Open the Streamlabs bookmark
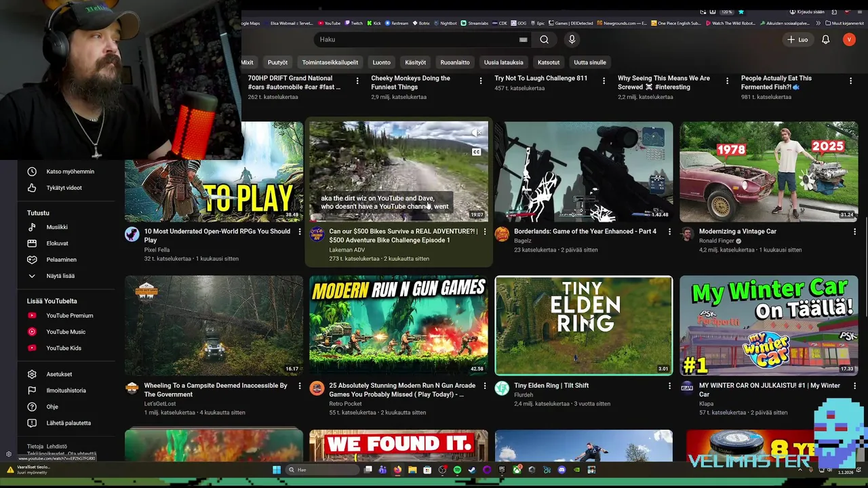This screenshot has height=488, width=868. click(x=474, y=23)
